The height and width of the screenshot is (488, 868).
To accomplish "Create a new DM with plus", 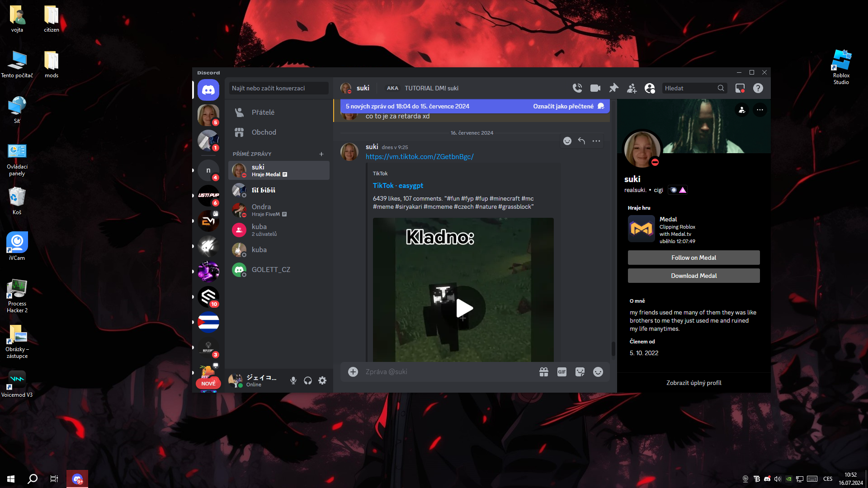I will (321, 154).
